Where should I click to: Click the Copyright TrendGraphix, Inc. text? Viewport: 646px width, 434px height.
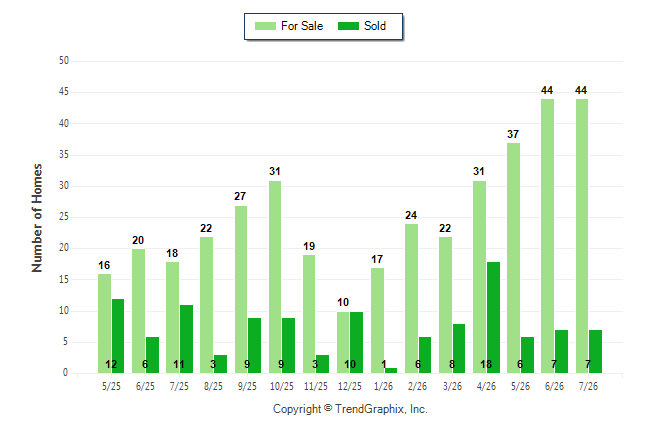(x=350, y=409)
